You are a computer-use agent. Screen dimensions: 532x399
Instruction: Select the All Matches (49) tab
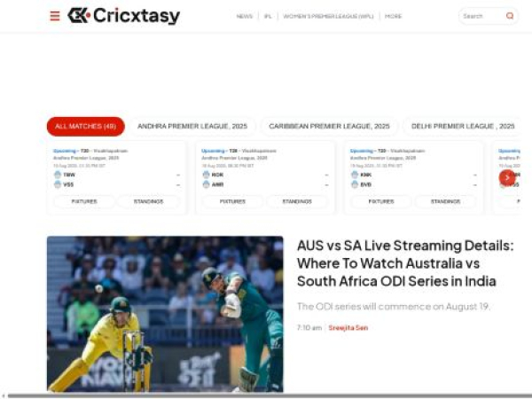tap(85, 127)
